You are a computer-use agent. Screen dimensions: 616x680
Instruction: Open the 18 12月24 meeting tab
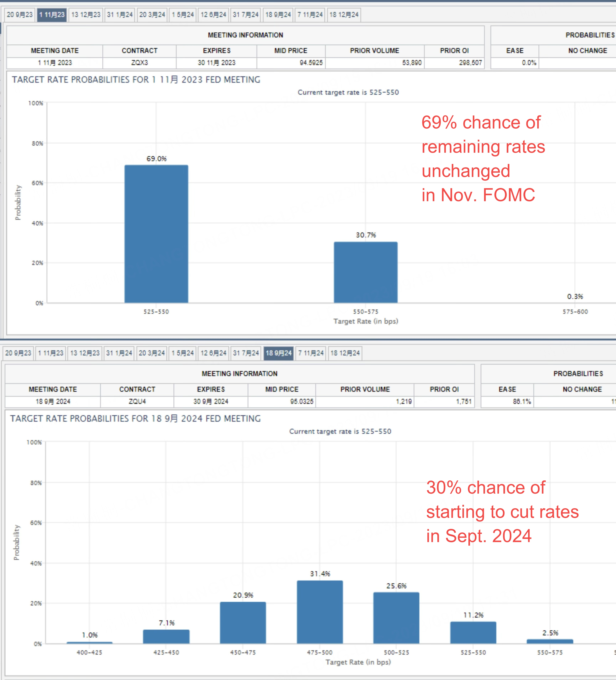tap(344, 14)
